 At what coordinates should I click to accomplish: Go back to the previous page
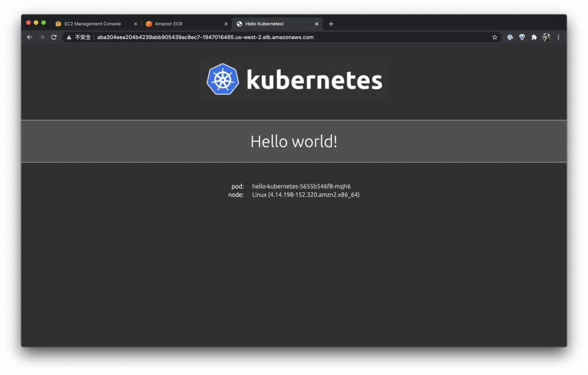click(x=30, y=37)
